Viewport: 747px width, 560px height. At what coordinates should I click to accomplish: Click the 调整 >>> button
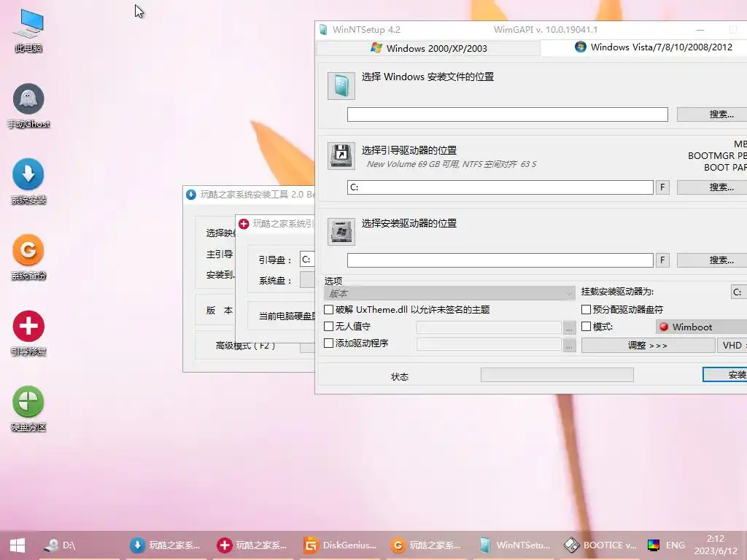[x=648, y=345]
